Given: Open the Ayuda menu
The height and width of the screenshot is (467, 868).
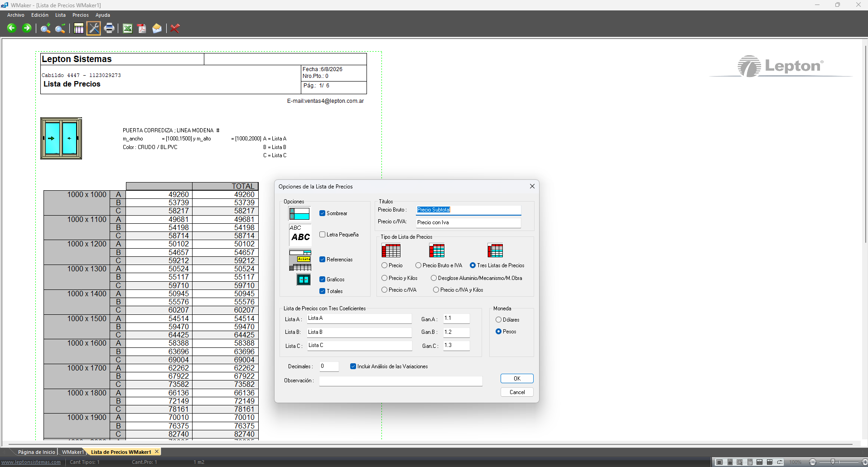Looking at the screenshot, I should 103,15.
